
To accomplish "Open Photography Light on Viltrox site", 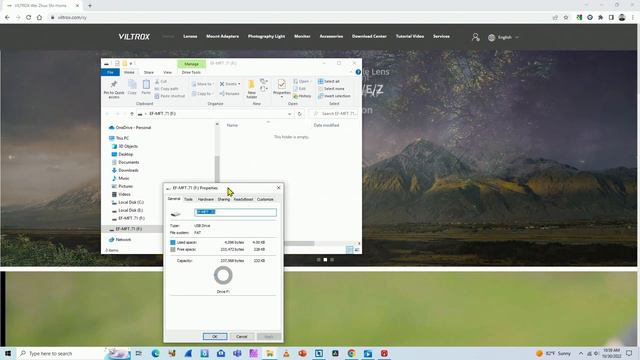I will pos(266,36).
